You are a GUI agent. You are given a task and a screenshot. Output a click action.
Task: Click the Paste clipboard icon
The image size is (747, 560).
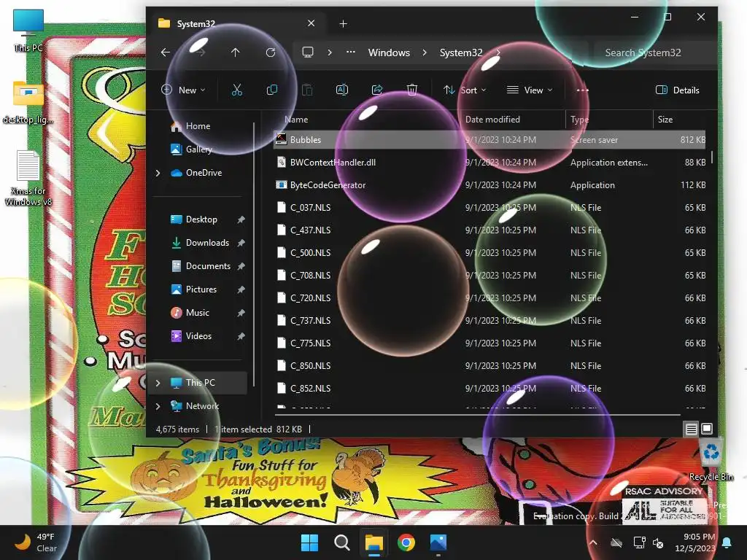point(307,90)
